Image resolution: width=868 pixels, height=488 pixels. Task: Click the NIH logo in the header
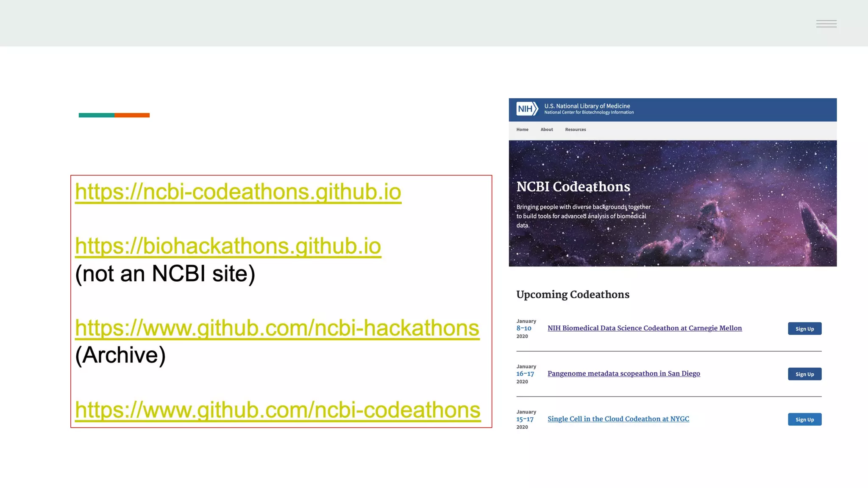(x=527, y=109)
